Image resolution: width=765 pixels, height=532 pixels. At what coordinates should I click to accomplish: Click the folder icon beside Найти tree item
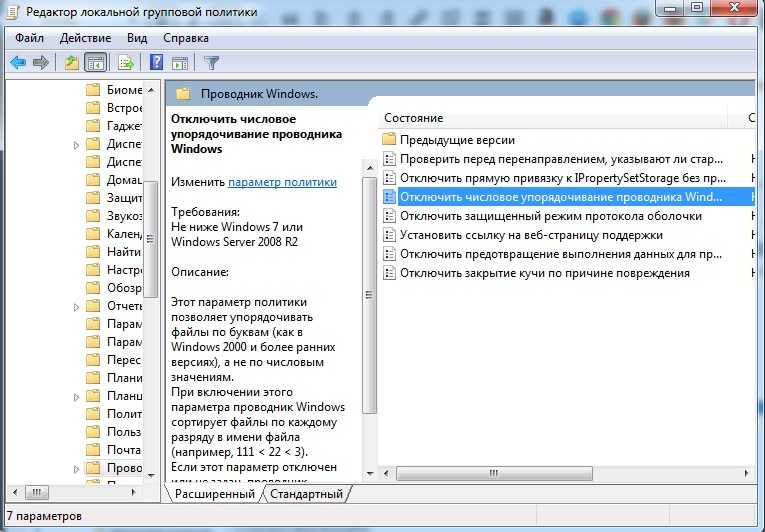point(93,252)
